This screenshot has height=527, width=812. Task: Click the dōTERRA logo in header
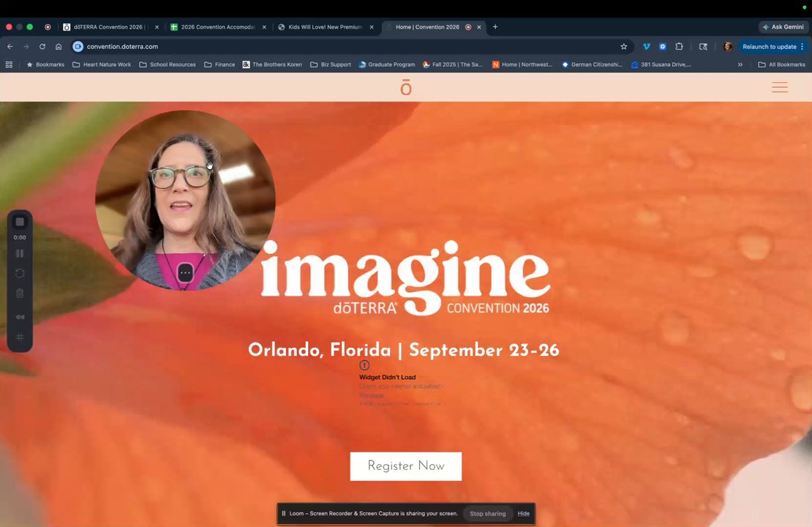406,87
